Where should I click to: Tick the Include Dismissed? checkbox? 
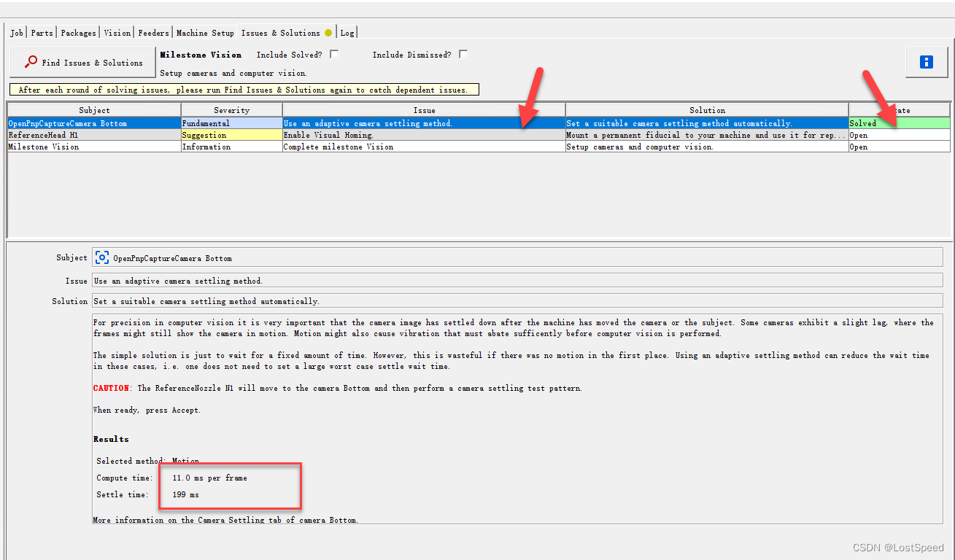coord(463,54)
